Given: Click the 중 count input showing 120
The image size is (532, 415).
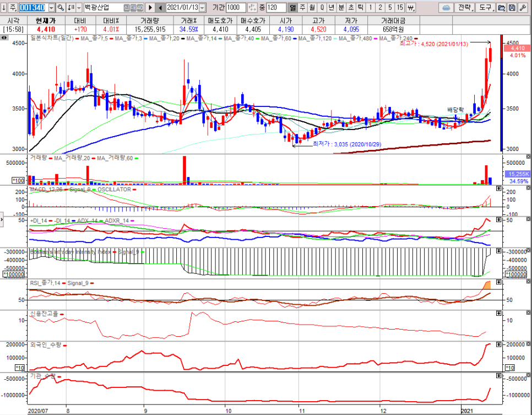Looking at the screenshot, I should pyautogui.click(x=276, y=8).
